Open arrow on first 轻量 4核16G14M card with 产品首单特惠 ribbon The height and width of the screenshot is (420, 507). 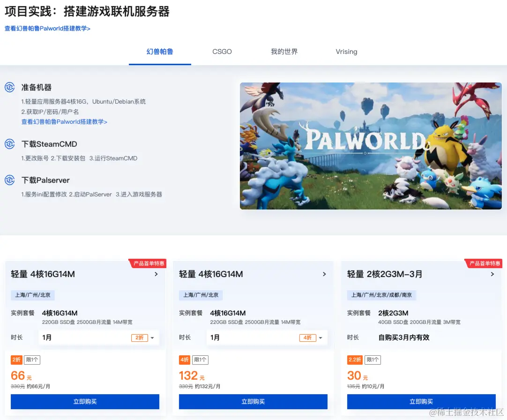(156, 274)
